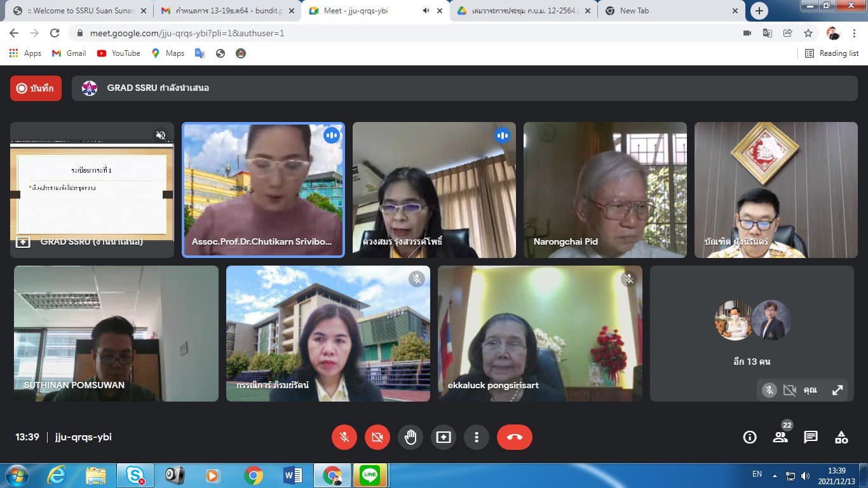Click the red recording indicator button
The image size is (868, 488).
pyautogui.click(x=36, y=88)
